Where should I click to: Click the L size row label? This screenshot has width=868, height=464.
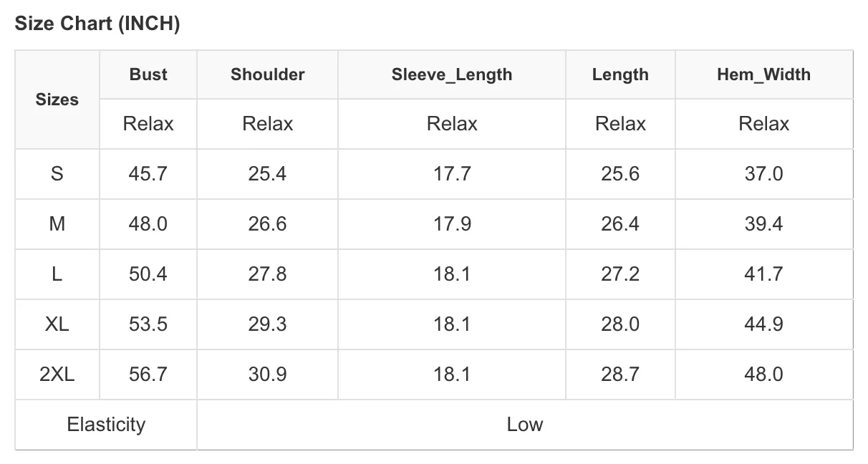[57, 274]
